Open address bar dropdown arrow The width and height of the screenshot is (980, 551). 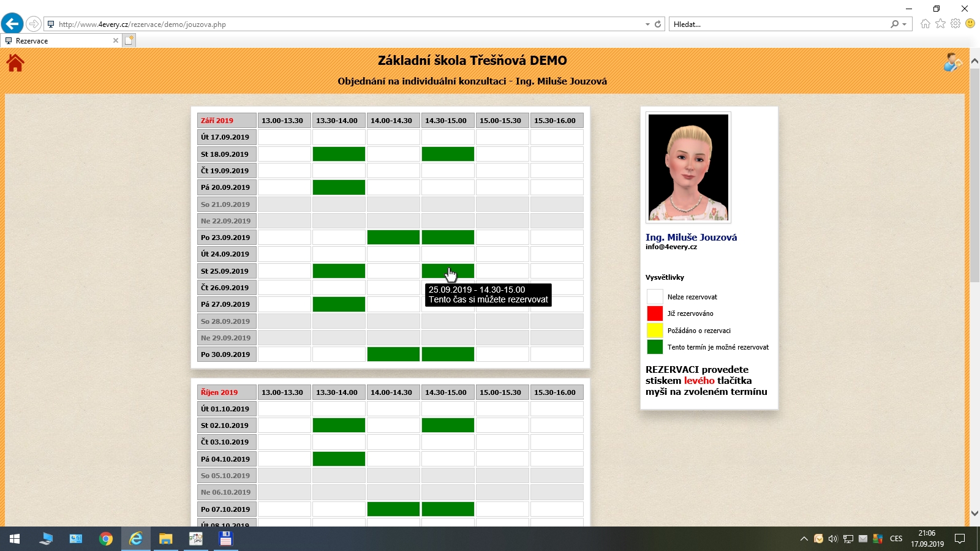click(x=647, y=24)
